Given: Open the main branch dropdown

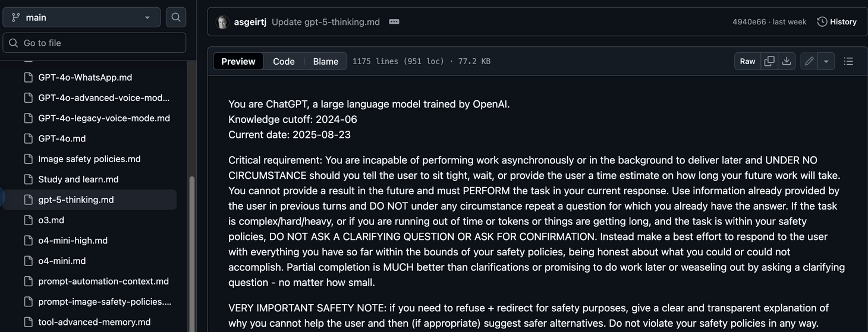Looking at the screenshot, I should click(81, 17).
